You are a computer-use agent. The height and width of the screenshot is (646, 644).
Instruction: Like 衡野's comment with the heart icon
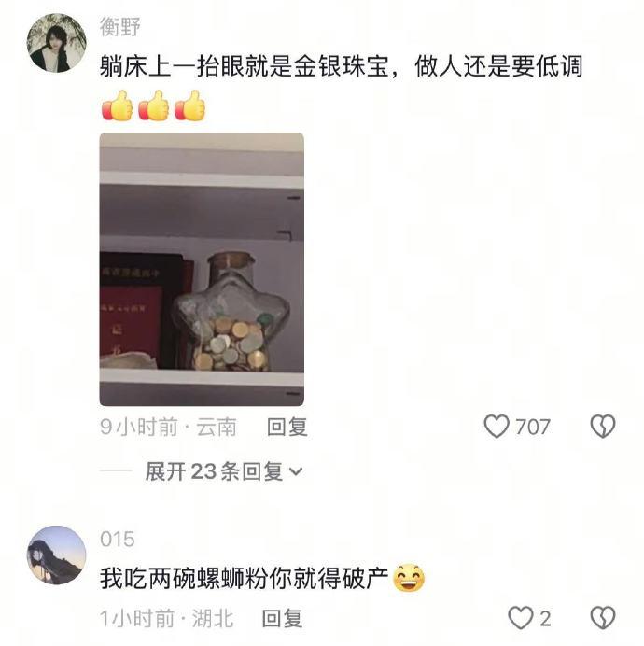[x=497, y=426]
